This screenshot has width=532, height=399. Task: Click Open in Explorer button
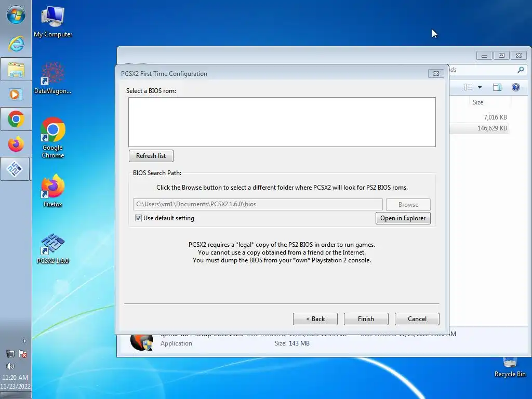click(x=403, y=218)
